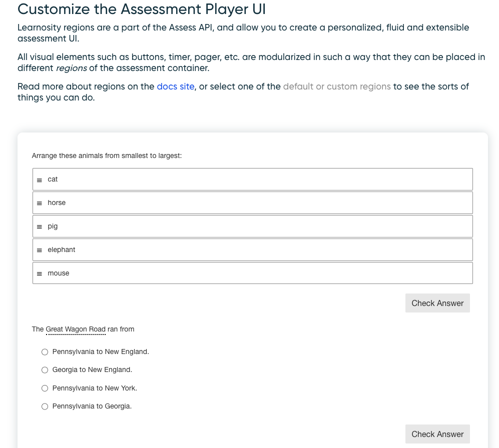The width and height of the screenshot is (499, 448).
Task: Select the Pennsylvania to New York option
Action: click(45, 388)
